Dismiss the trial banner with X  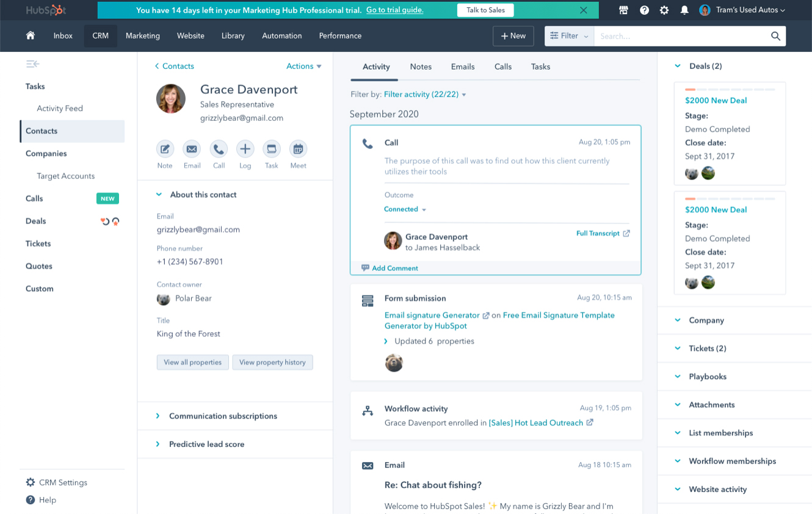(x=584, y=10)
